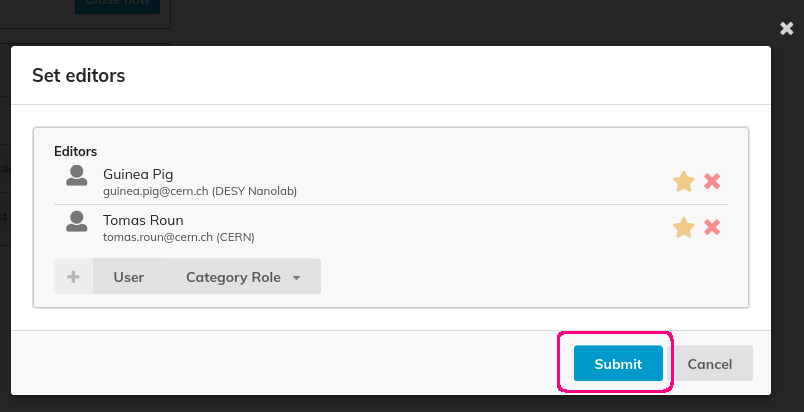The height and width of the screenshot is (412, 804).
Task: Click the dimmed Close now button behind the dialog
Action: click(117, 5)
